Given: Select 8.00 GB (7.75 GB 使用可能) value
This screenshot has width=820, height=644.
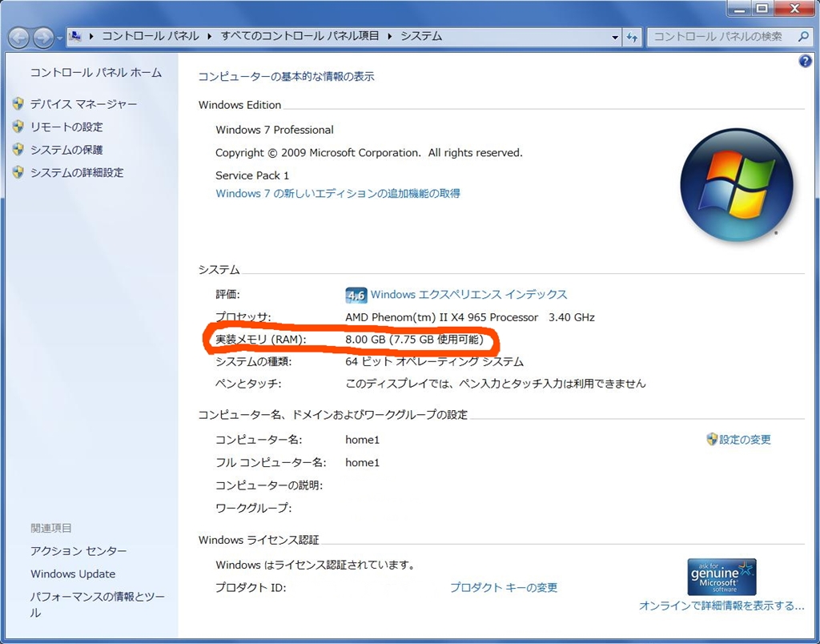Looking at the screenshot, I should [414, 340].
